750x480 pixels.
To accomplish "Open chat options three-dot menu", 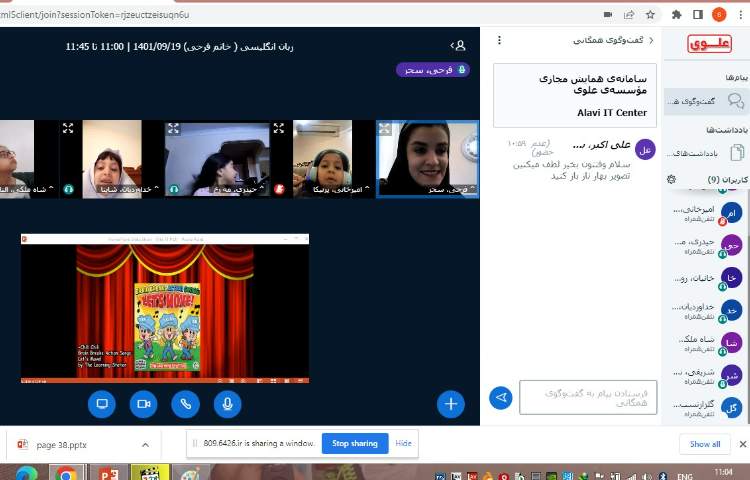I will [x=499, y=40].
